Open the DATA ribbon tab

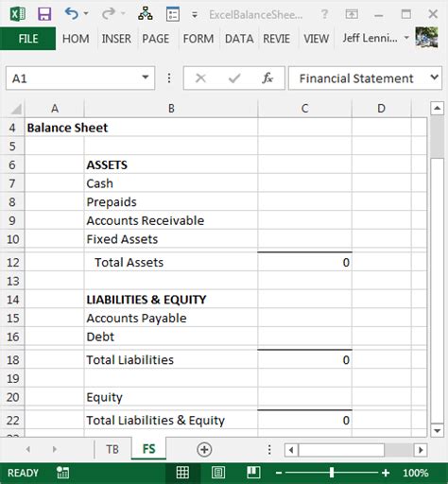(239, 39)
